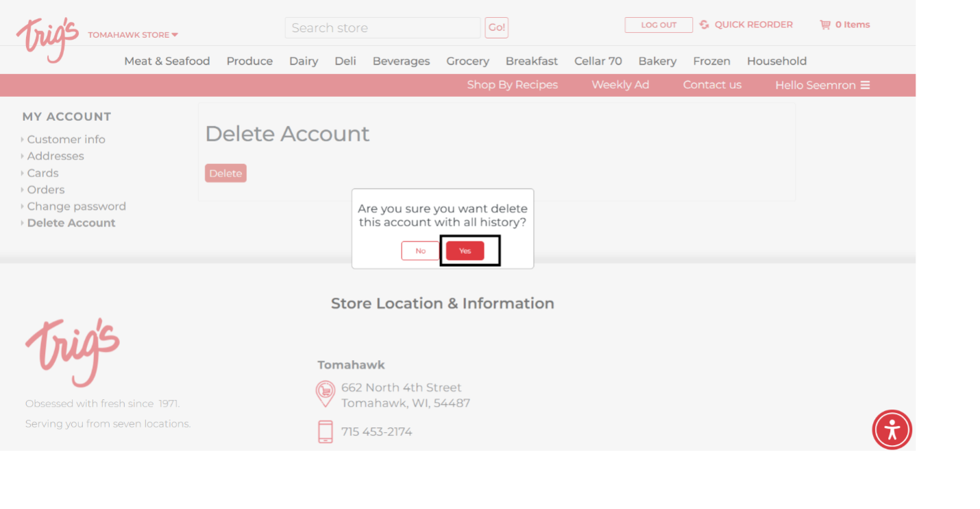The image size is (980, 509).
Task: Open the QUICK REORDER link
Action: 753,25
